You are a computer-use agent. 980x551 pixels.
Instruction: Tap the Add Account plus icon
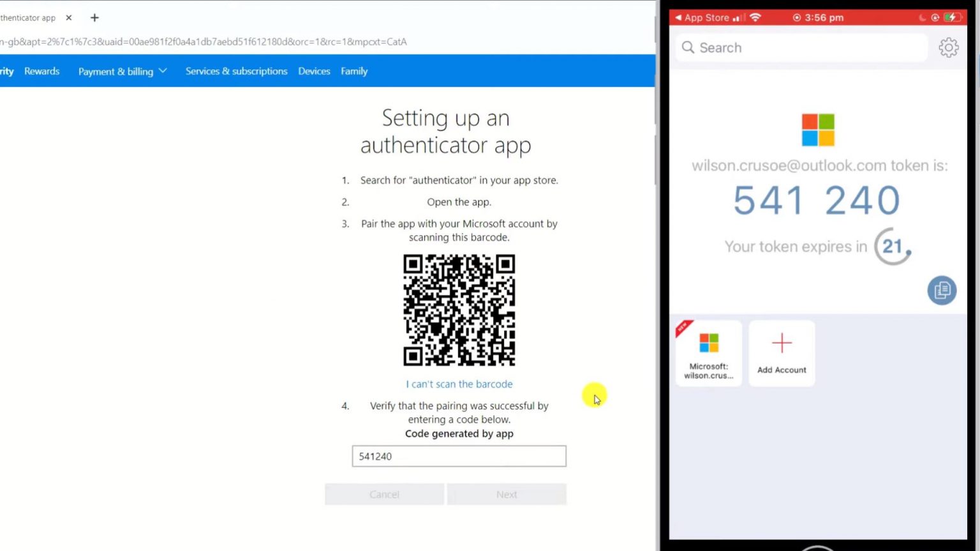pos(781,343)
